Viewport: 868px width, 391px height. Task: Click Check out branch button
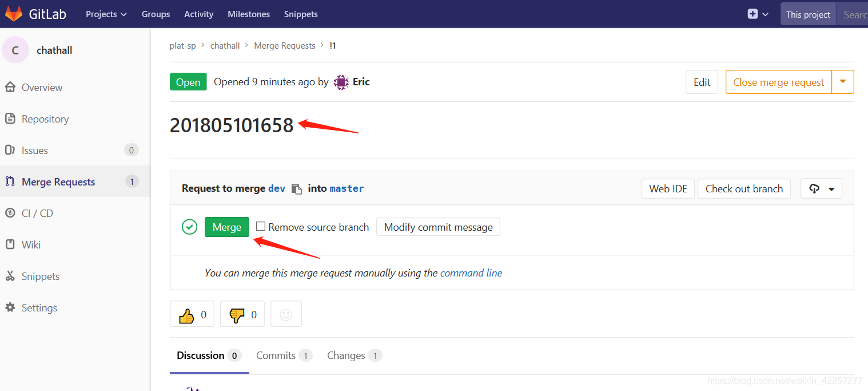coord(744,188)
